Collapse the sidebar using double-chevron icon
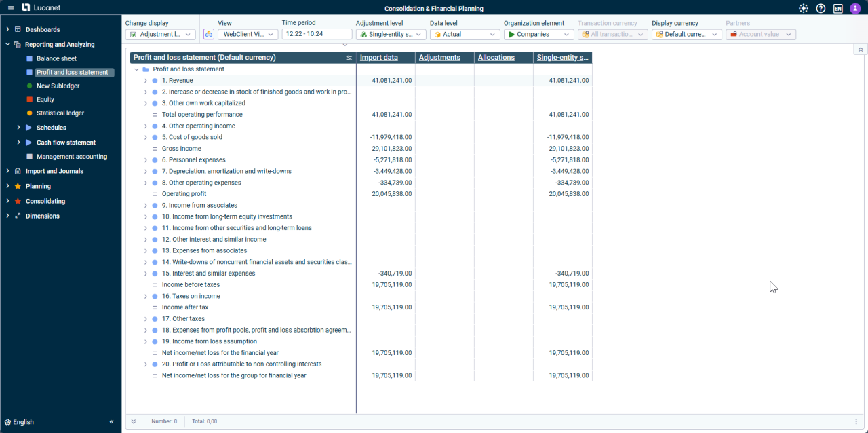868x433 pixels. pyautogui.click(x=111, y=422)
